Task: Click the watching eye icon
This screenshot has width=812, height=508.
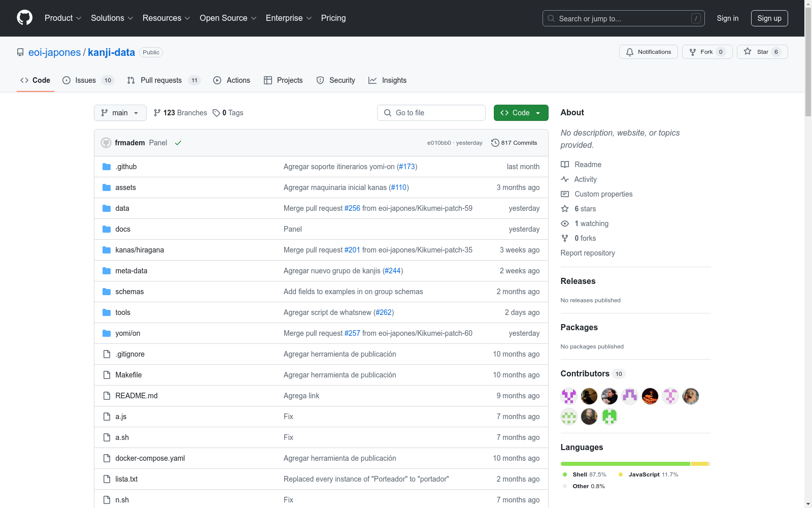Action: point(565,224)
